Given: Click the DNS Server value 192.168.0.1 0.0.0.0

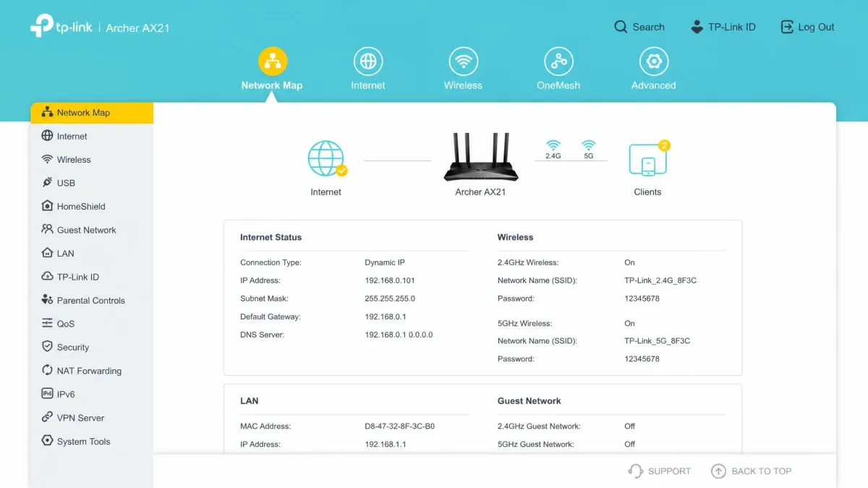Looking at the screenshot, I should coord(399,335).
